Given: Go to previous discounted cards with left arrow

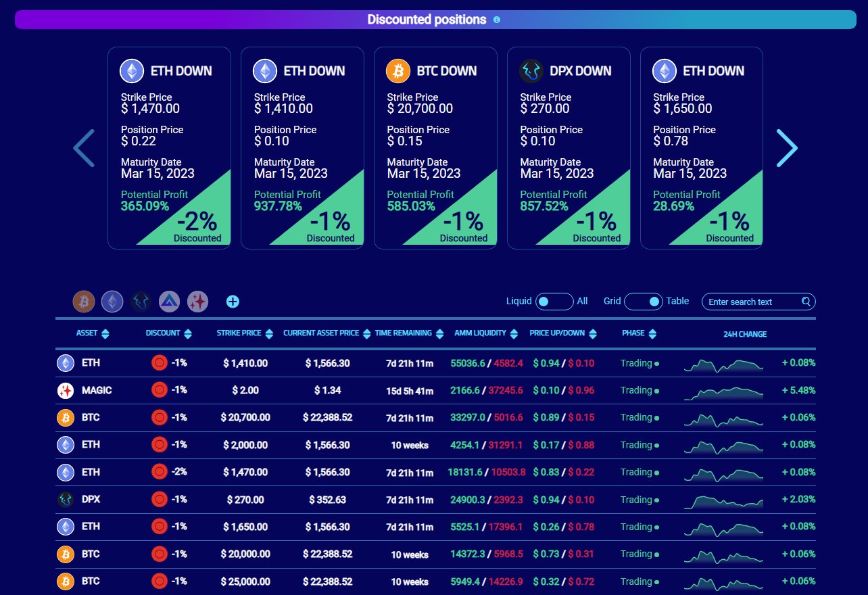Looking at the screenshot, I should coord(84,147).
